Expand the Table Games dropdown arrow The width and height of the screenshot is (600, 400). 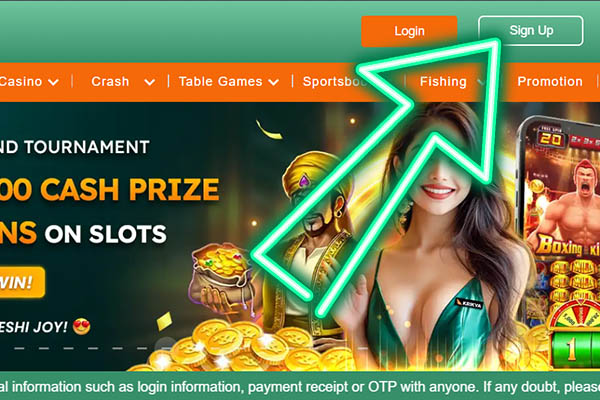click(273, 82)
